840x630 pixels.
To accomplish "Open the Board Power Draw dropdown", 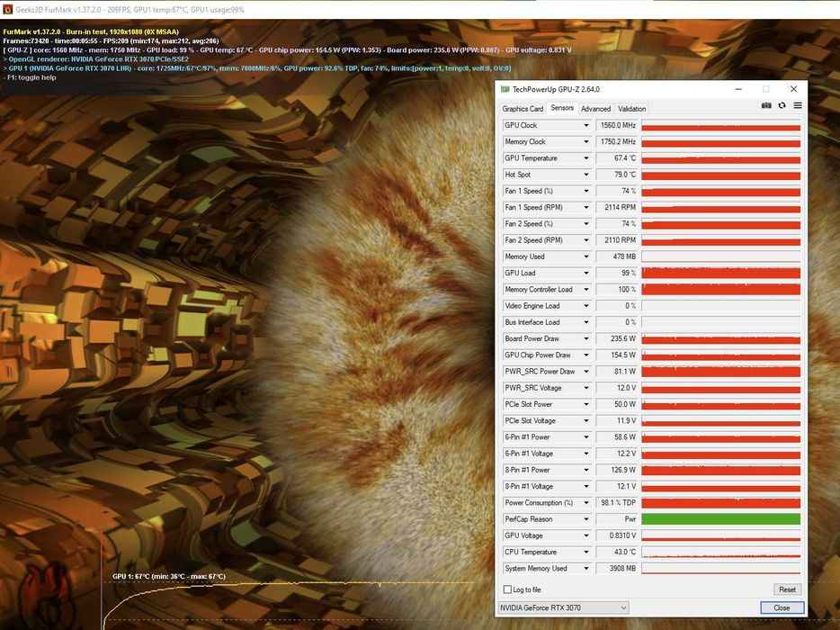I will pos(586,338).
